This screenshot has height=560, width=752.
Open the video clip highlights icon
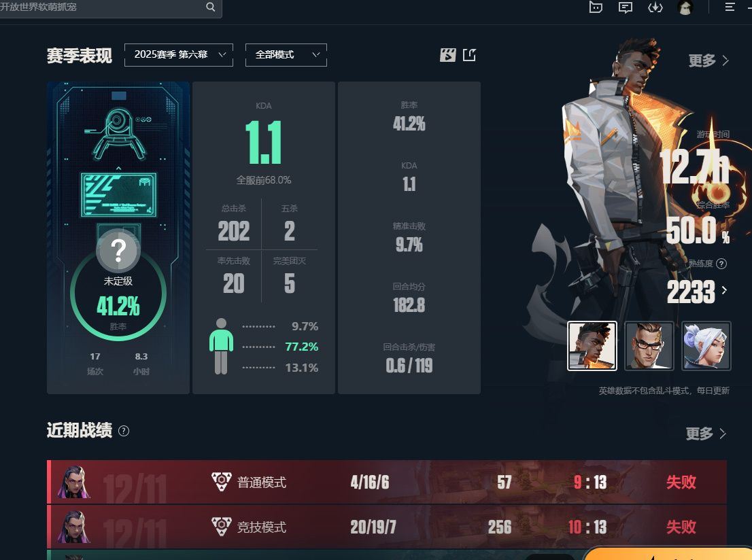(447, 55)
